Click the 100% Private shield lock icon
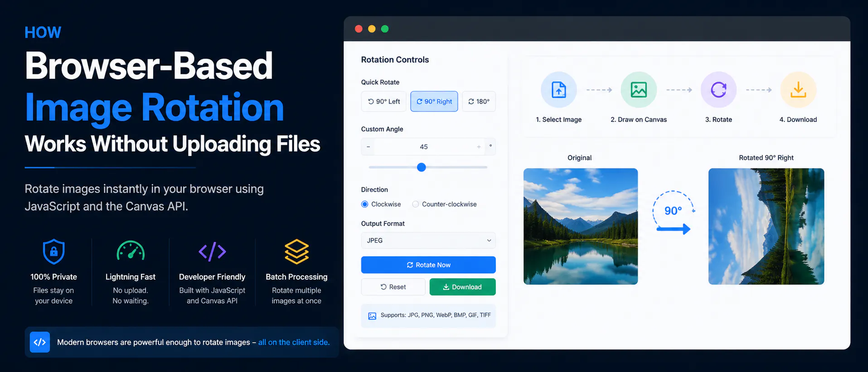 (x=53, y=251)
